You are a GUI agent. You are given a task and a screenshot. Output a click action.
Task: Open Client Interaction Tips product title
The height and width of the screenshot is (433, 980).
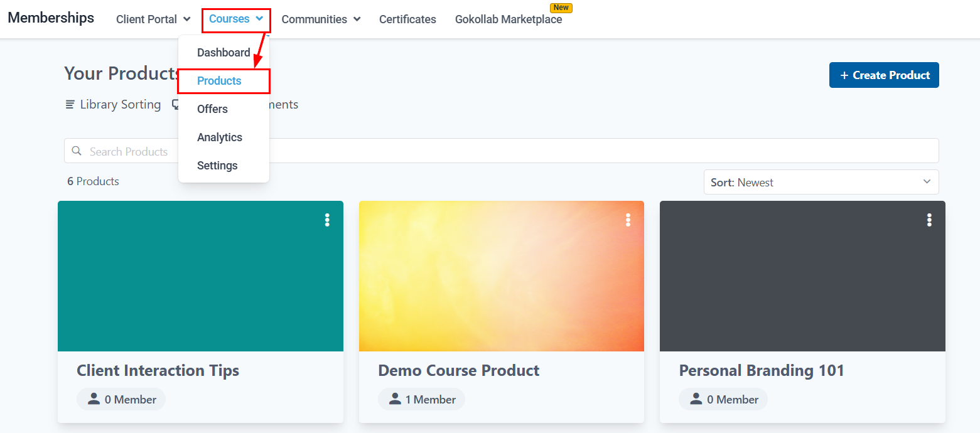(x=158, y=370)
